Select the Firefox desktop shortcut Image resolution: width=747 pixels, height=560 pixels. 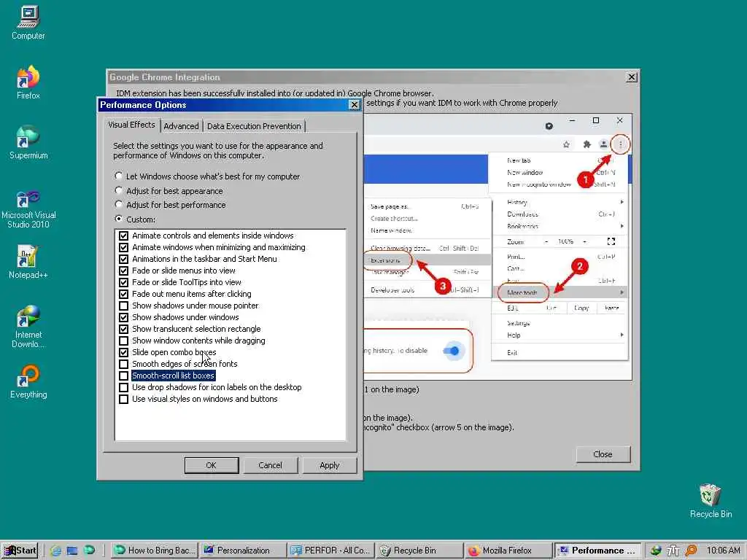pos(28,82)
